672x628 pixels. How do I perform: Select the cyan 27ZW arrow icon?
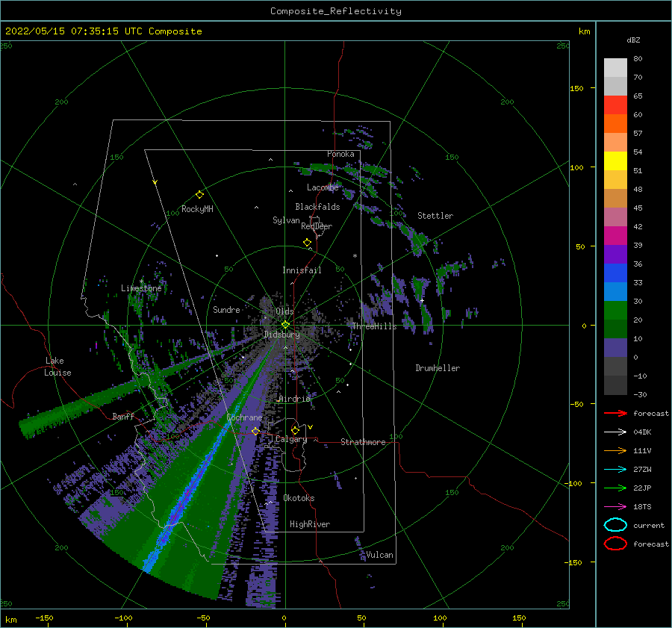[615, 470]
